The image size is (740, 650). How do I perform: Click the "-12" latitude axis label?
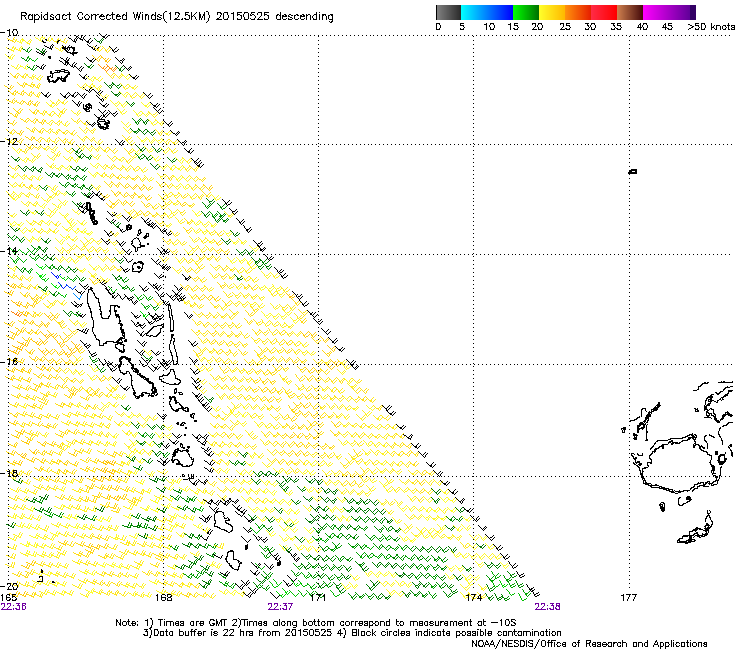[9, 142]
